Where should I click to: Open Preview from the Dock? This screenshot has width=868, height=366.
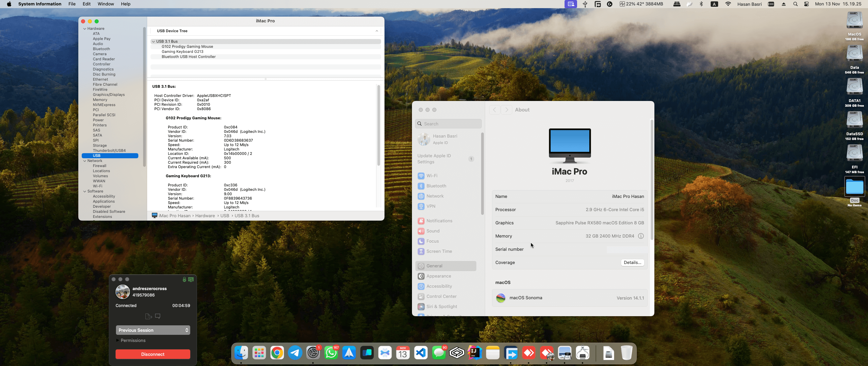[565, 353]
